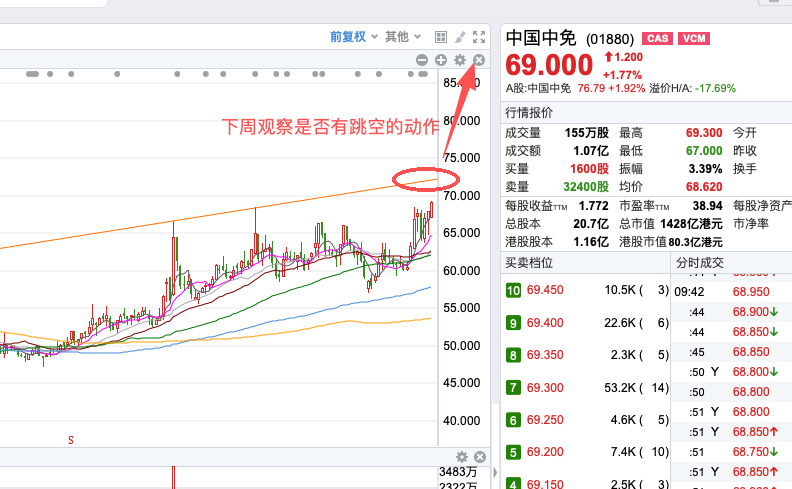Select the drawing brush tool
Screen dimensions: 792x489
pyautogui.click(x=460, y=37)
